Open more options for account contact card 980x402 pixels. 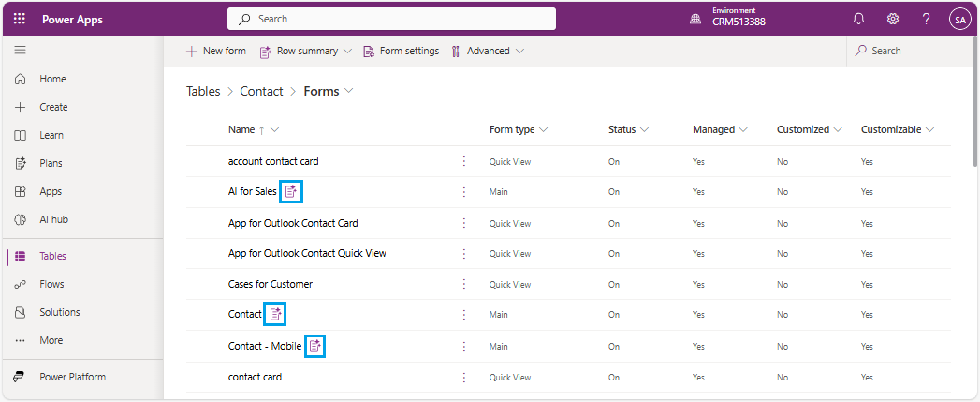coord(463,161)
